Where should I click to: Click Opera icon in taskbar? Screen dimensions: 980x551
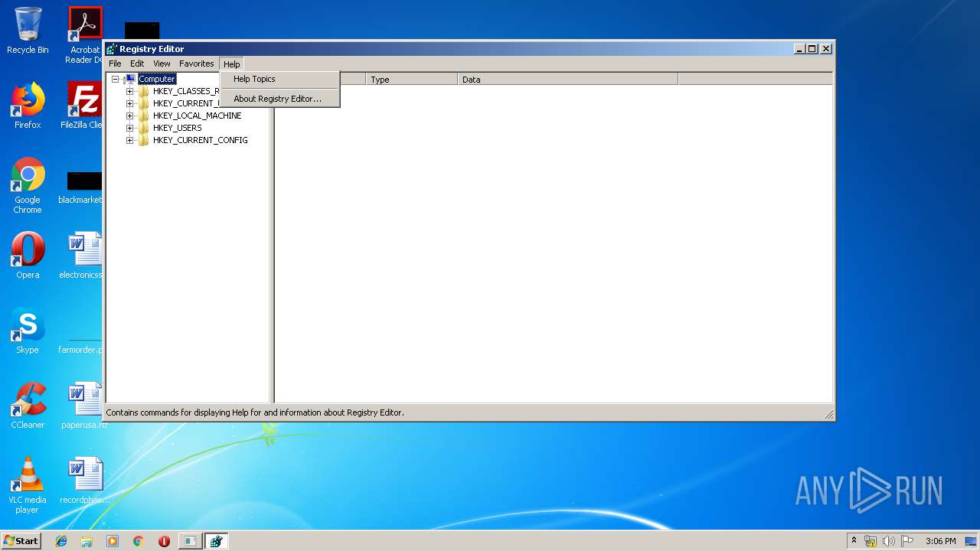tap(164, 541)
